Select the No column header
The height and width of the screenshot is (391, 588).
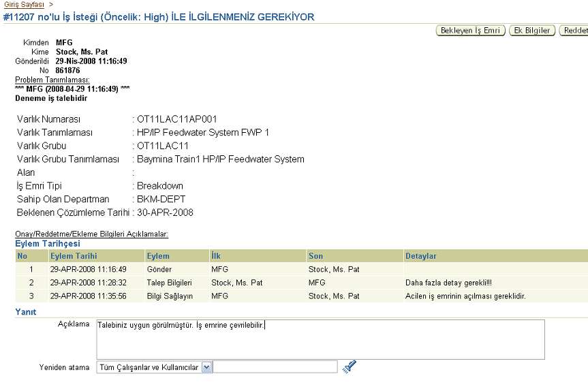pyautogui.click(x=22, y=256)
